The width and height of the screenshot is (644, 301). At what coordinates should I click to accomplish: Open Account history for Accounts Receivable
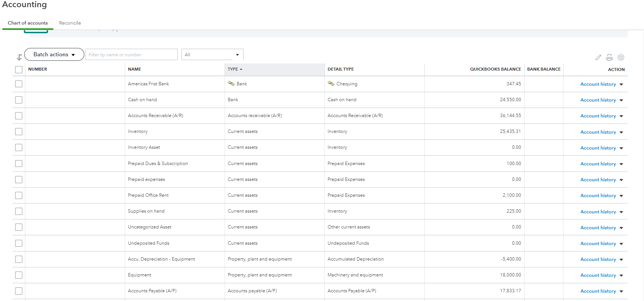tap(598, 116)
